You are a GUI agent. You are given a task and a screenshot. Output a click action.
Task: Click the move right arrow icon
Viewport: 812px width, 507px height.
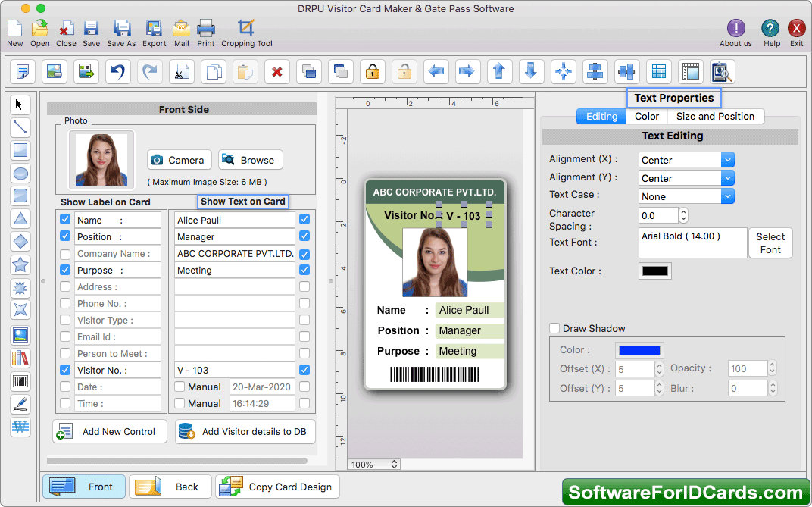click(467, 71)
